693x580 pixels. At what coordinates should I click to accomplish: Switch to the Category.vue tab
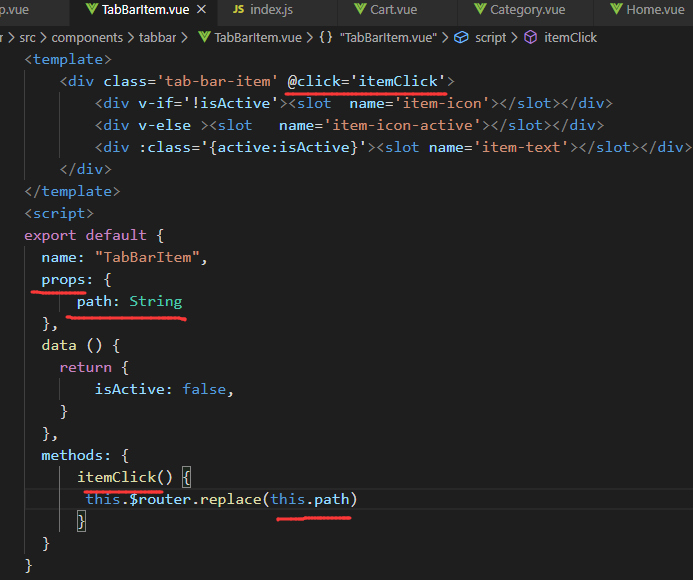coord(527,10)
